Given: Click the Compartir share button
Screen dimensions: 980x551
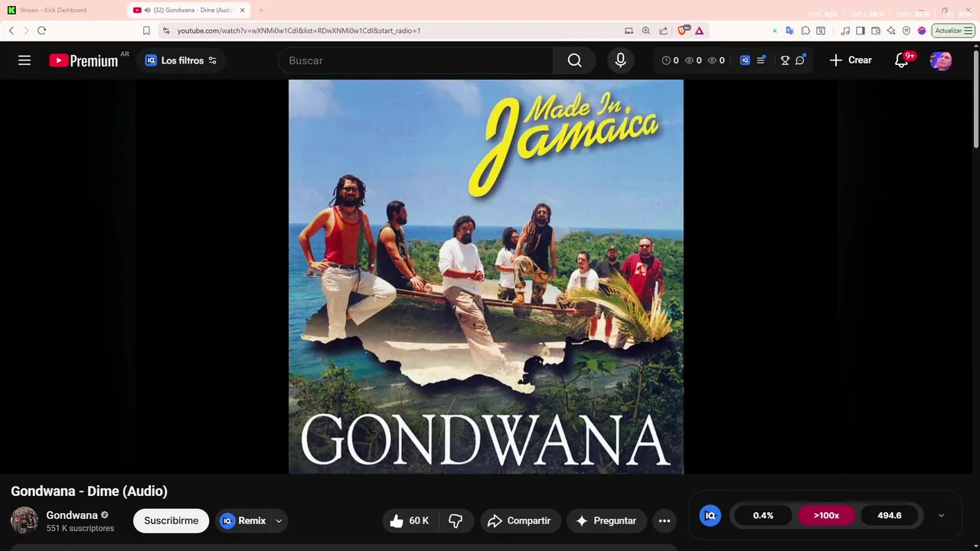Looking at the screenshot, I should click(x=521, y=520).
